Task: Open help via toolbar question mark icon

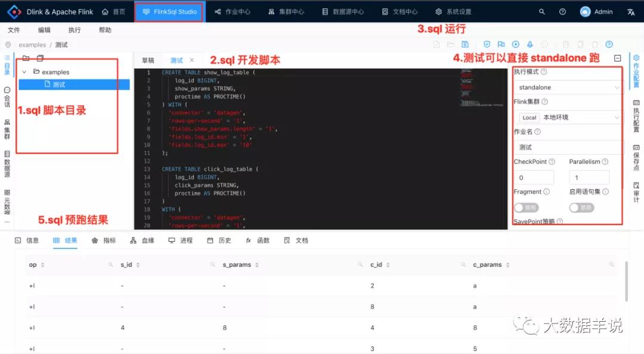Action: (609, 44)
